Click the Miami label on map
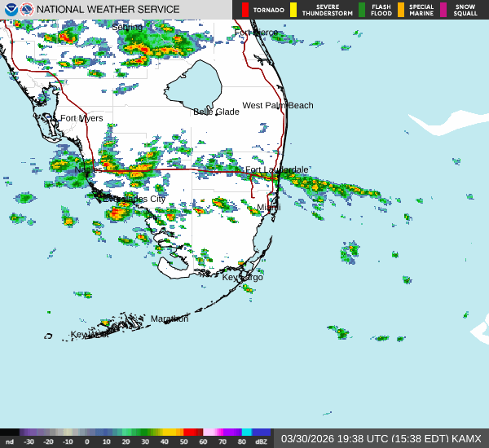489x448 pixels. click(268, 208)
